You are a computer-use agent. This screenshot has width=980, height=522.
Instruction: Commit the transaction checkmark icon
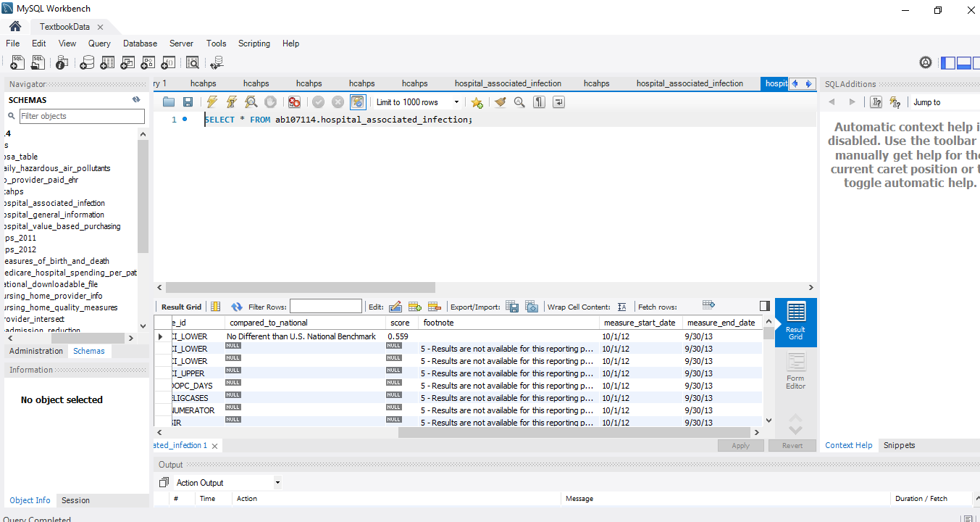click(x=318, y=102)
